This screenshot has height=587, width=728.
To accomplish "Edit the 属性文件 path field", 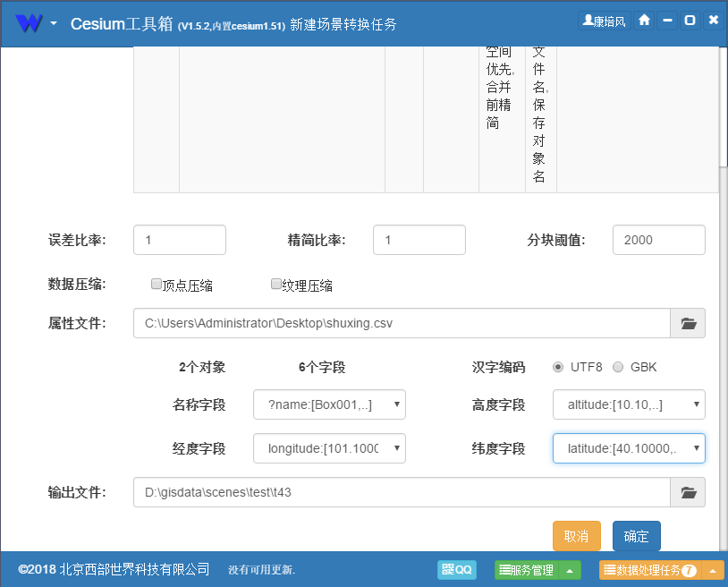I will [x=402, y=323].
